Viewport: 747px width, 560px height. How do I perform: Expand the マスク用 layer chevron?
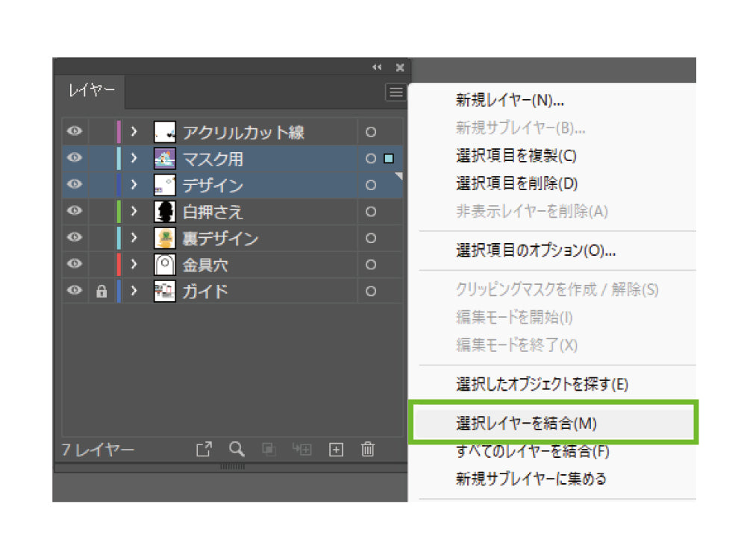click(x=134, y=158)
